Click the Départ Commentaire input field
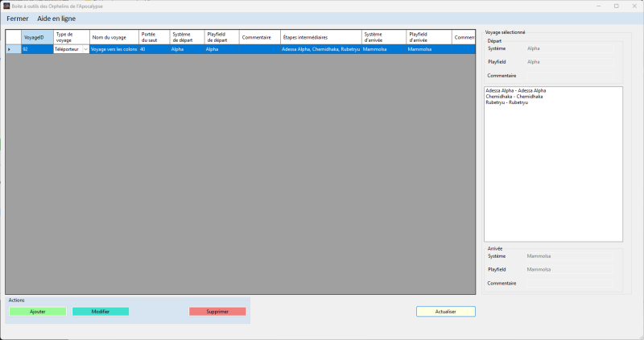 click(568, 76)
